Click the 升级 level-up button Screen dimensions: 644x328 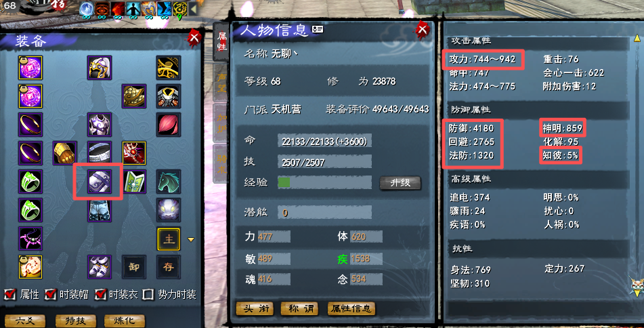pyautogui.click(x=400, y=182)
